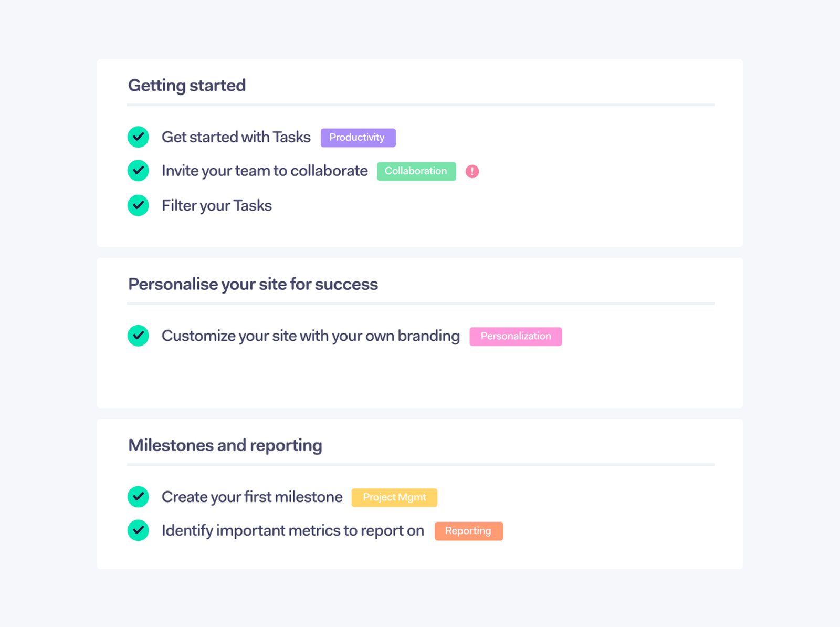Select the Productivity tag

tap(358, 137)
